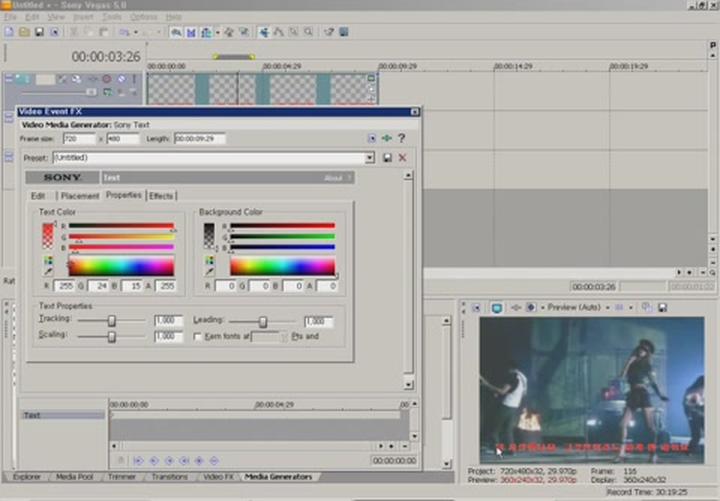Click the last icon in the main toolbar
720x501 pixels.
(x=344, y=32)
